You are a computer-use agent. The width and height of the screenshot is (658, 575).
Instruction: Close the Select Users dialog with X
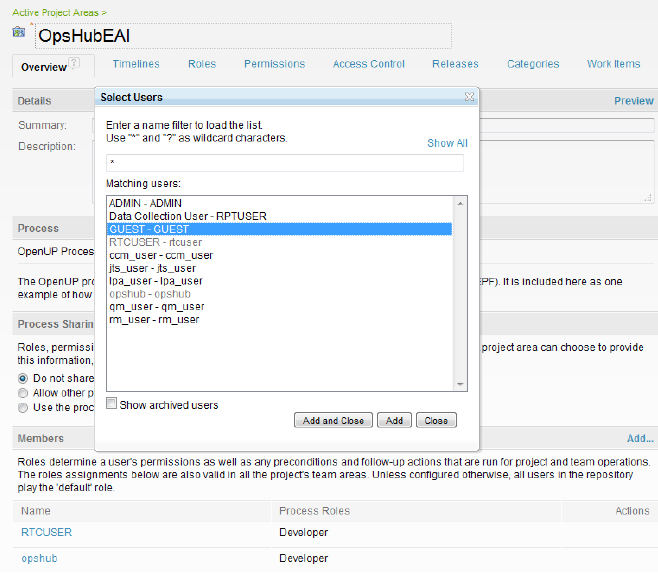click(469, 97)
